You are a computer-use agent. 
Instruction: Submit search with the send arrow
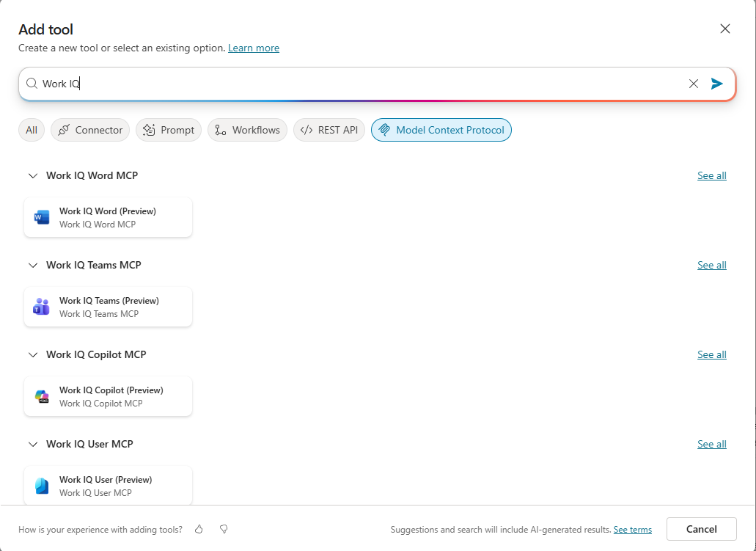(717, 84)
